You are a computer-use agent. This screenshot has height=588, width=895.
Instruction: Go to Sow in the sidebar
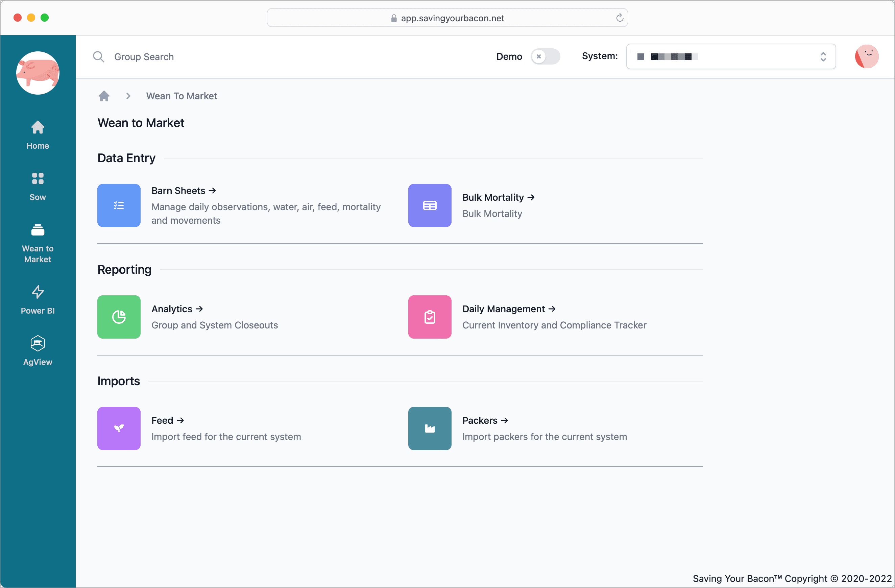(x=38, y=186)
